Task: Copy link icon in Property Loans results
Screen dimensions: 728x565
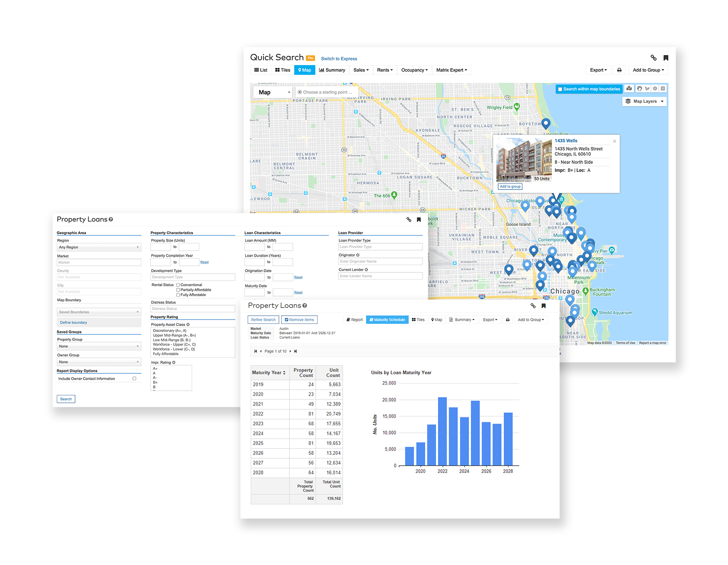Action: point(533,306)
